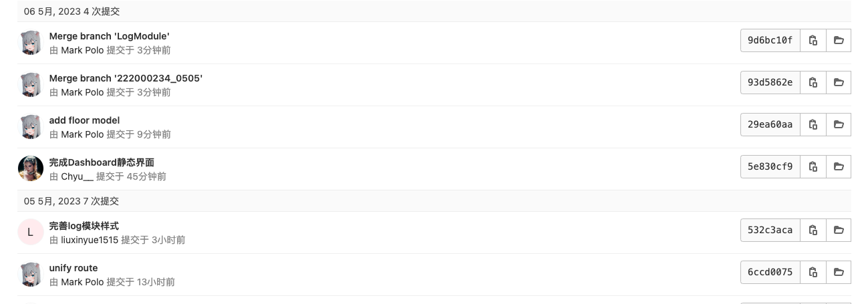Screen dimensions: 868x304
Task: Copy commit SHA 5e830cf9
Action: pos(813,167)
